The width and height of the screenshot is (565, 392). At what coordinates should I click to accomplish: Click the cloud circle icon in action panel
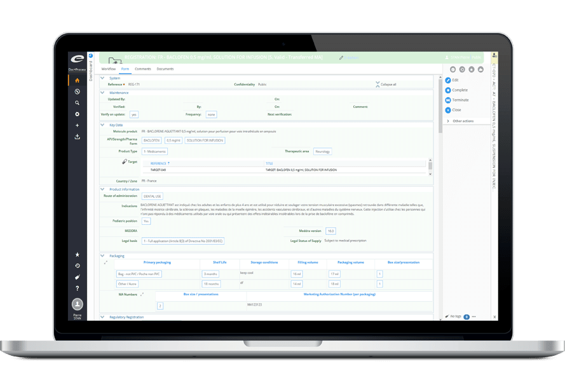[480, 69]
